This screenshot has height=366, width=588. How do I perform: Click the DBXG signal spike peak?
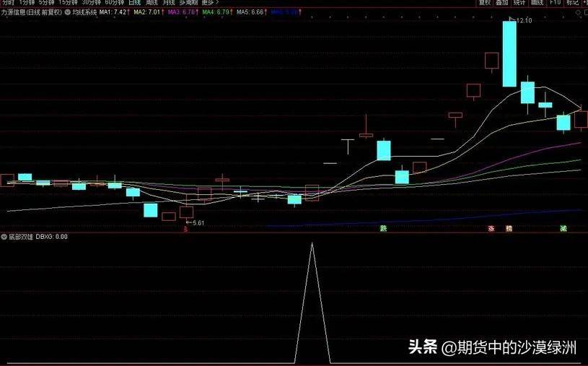312,243
